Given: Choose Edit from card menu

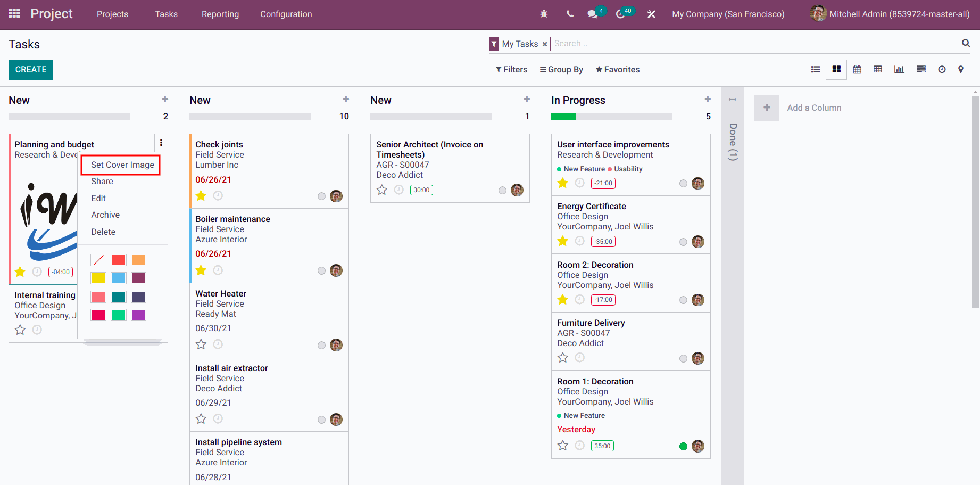Looking at the screenshot, I should click(98, 198).
